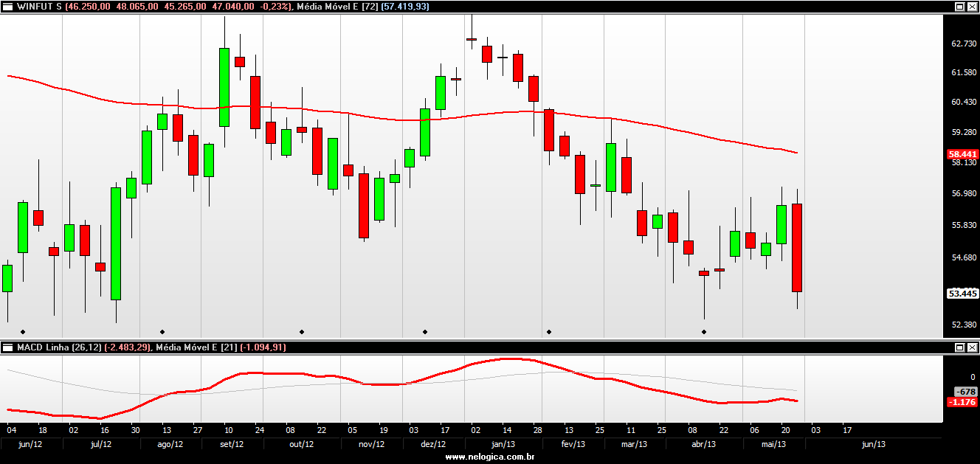The height and width of the screenshot is (464, 980).
Task: Click the diamond marker under dez/12 candles
Action: 425,332
